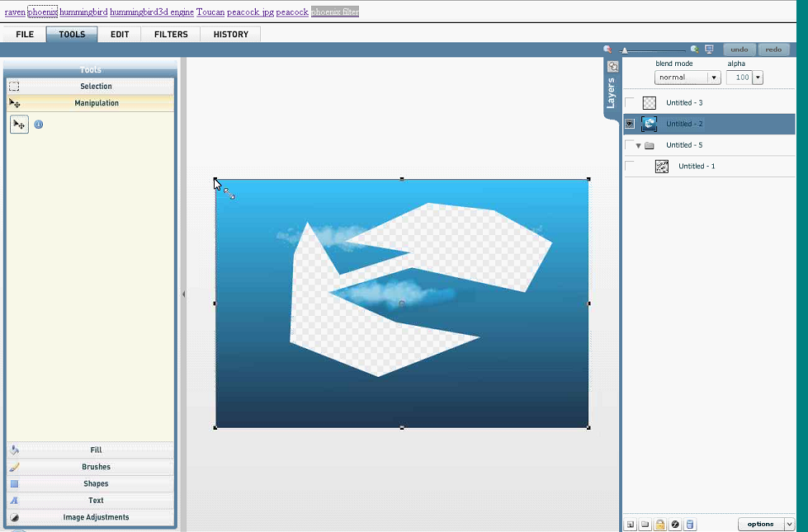
Task: Open the Toucan link
Action: (210, 12)
